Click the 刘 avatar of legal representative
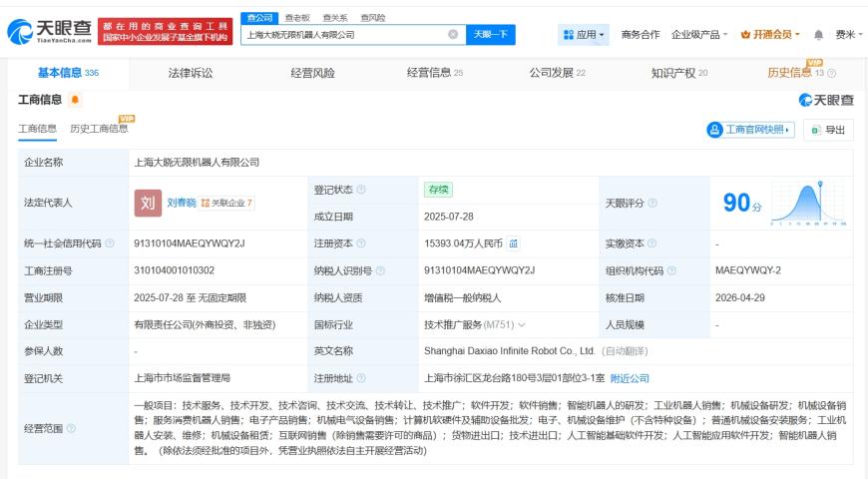 [148, 203]
